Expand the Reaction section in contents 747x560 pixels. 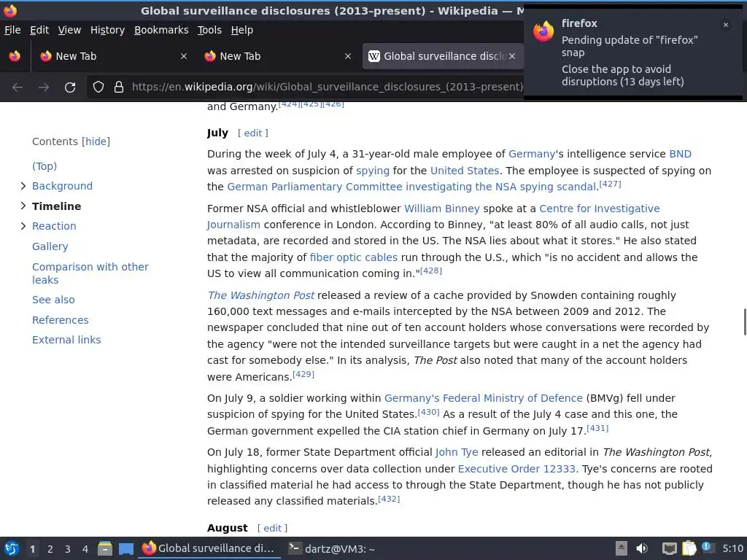click(23, 226)
